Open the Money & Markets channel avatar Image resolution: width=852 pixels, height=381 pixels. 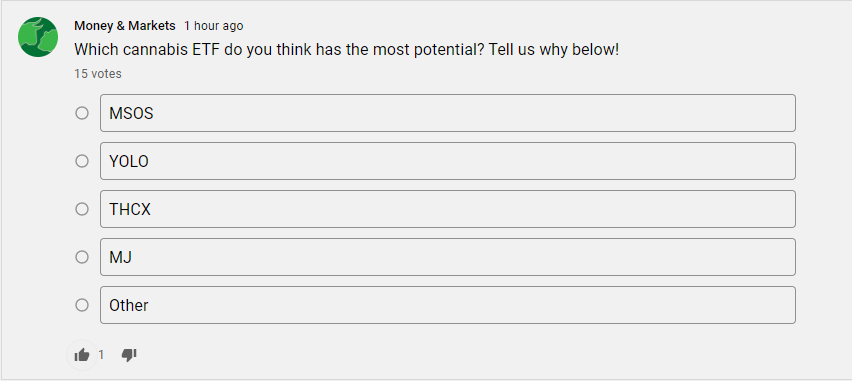38,37
